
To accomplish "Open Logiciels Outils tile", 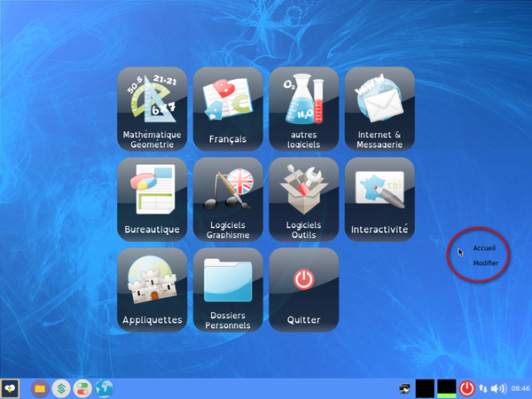I will coord(303,199).
